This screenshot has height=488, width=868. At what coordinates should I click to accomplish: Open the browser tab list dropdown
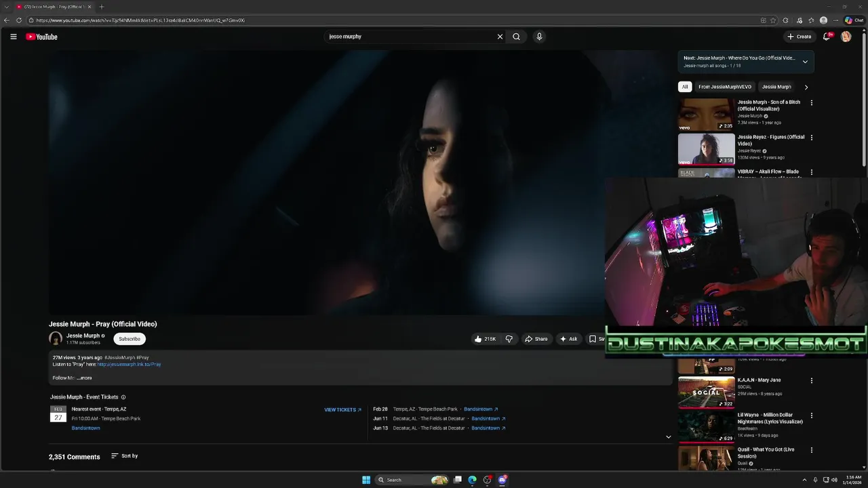(7, 7)
